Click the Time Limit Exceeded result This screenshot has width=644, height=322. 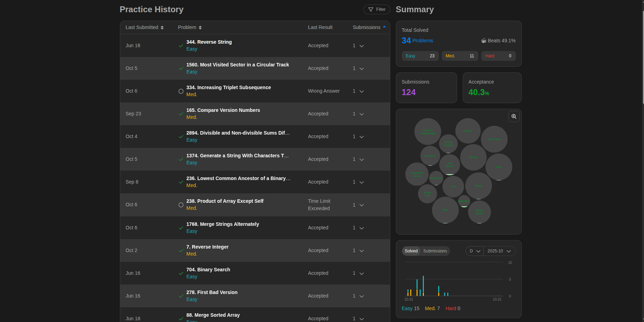click(319, 205)
